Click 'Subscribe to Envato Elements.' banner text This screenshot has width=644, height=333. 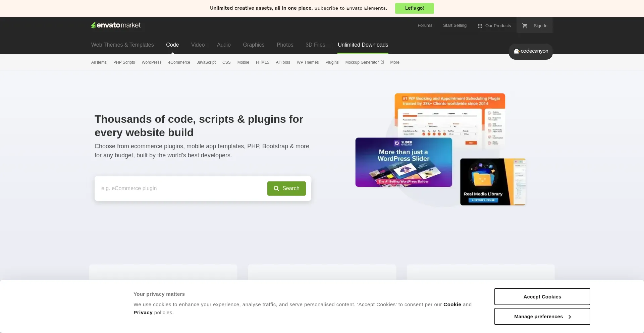tap(351, 8)
